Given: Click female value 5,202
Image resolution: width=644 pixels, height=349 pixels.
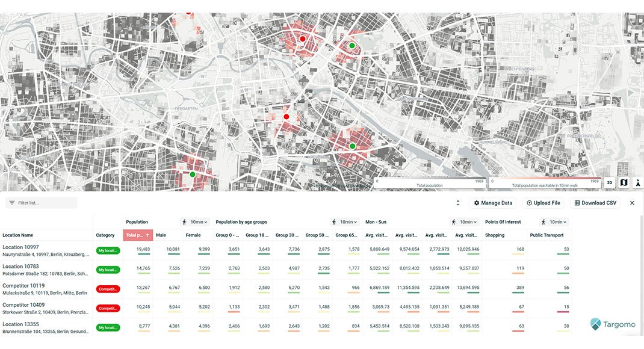Looking at the screenshot, I should [204, 307].
